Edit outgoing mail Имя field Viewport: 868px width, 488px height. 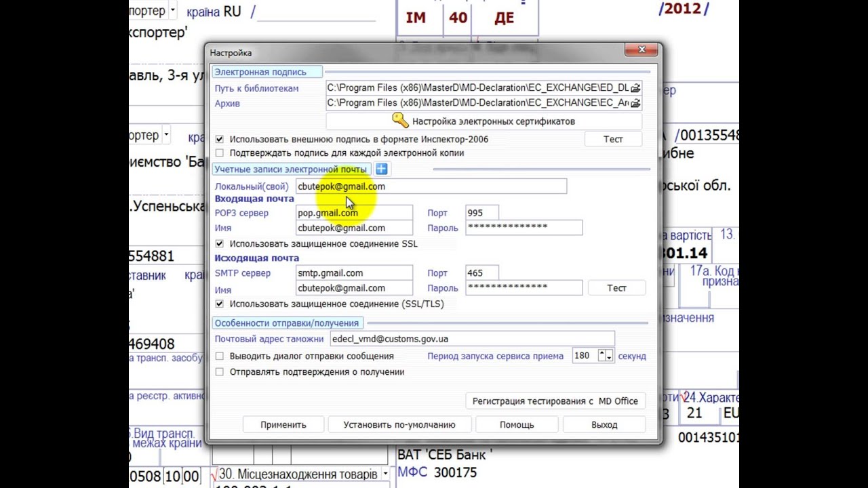coord(354,288)
